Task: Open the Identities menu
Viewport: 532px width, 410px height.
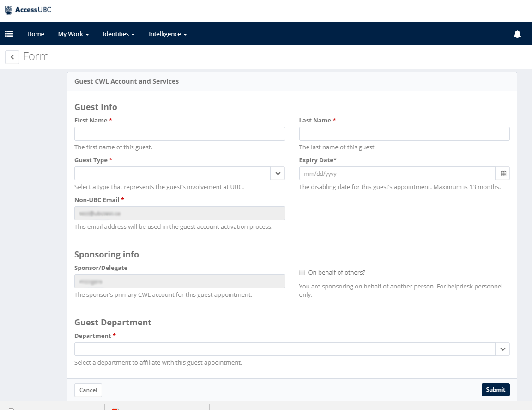Action: click(119, 34)
